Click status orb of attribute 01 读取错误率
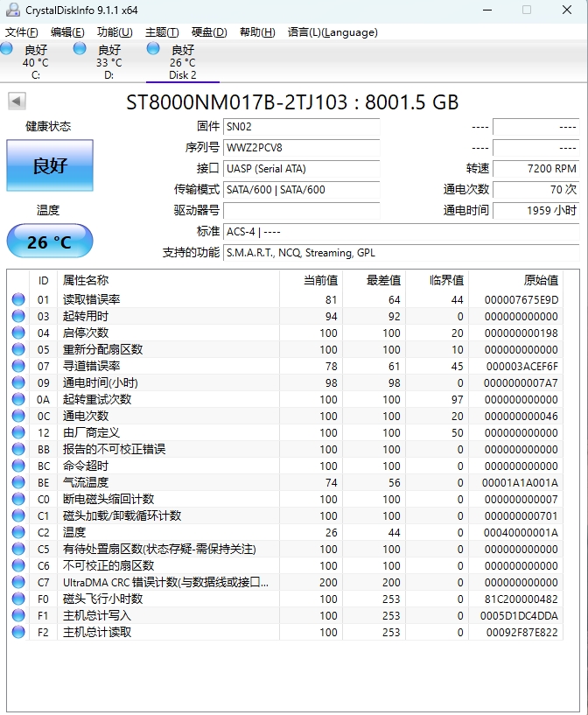The height and width of the screenshot is (715, 588). [18, 299]
